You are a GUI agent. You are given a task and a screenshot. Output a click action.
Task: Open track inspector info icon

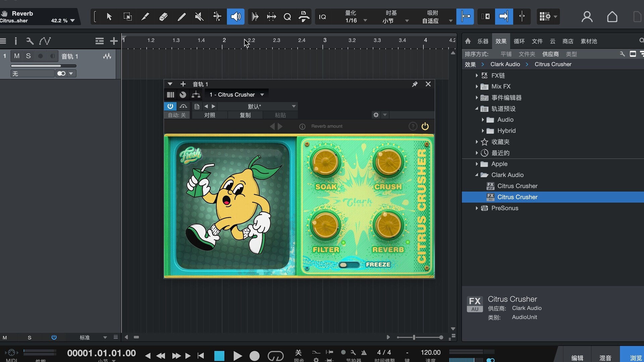click(16, 41)
